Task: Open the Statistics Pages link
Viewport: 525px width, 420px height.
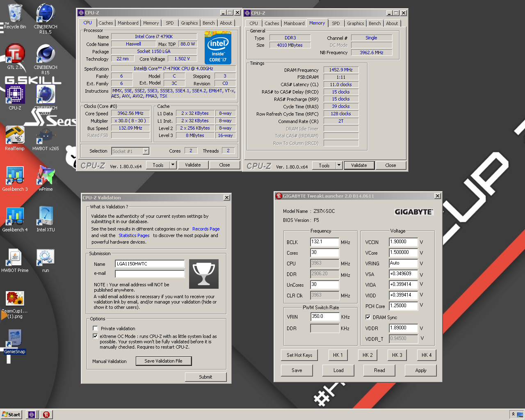Action: pyautogui.click(x=134, y=235)
